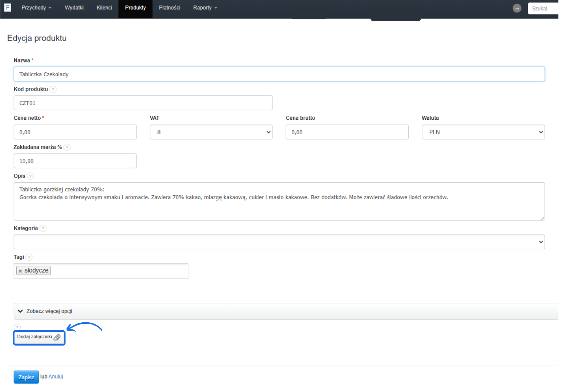Click help icon above Dodaj załączniki

pyautogui.click(x=17, y=327)
